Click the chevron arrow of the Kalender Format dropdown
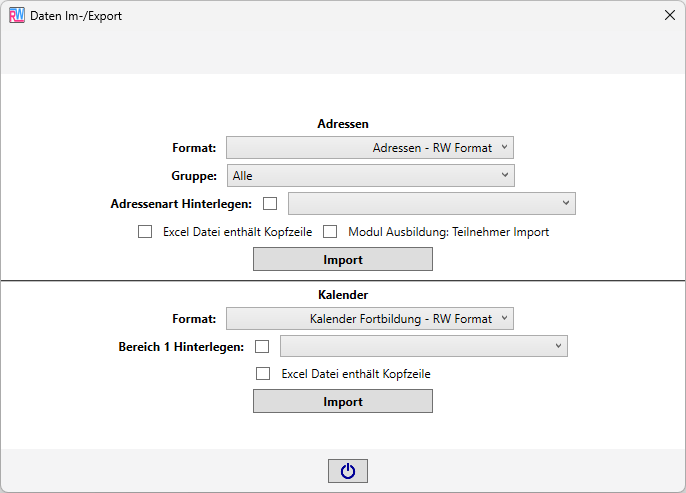This screenshot has height=493, width=686. (504, 318)
